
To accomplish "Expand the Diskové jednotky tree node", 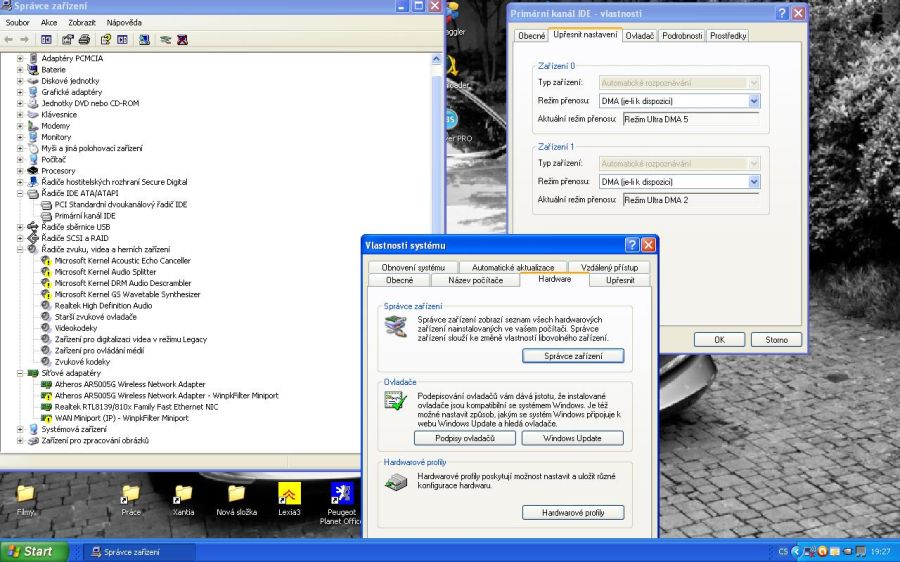I will click(x=20, y=81).
